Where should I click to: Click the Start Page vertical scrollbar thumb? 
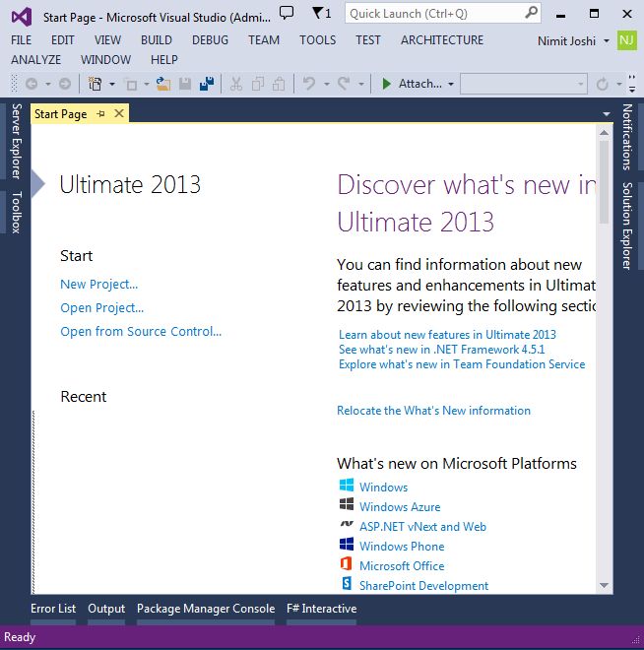click(x=604, y=182)
